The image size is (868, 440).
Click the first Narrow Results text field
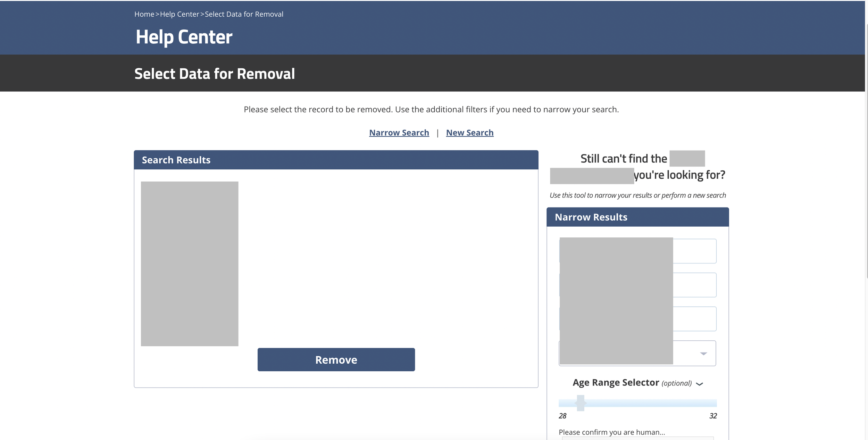[694, 251]
